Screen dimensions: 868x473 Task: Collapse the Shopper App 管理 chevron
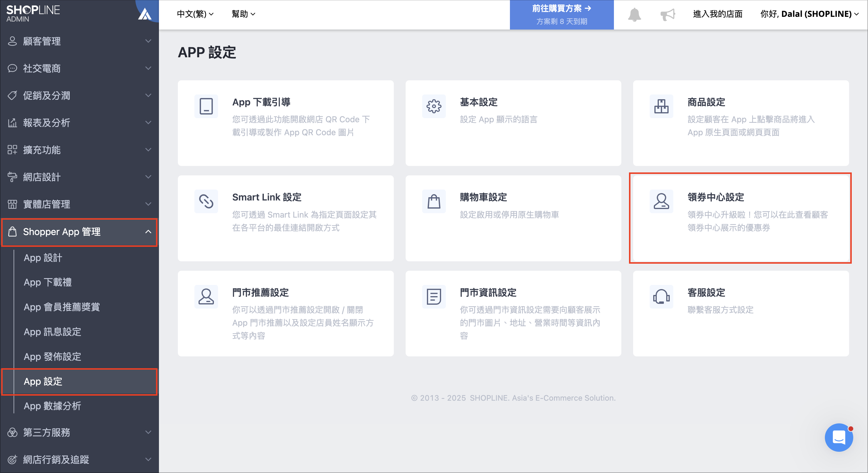click(148, 231)
